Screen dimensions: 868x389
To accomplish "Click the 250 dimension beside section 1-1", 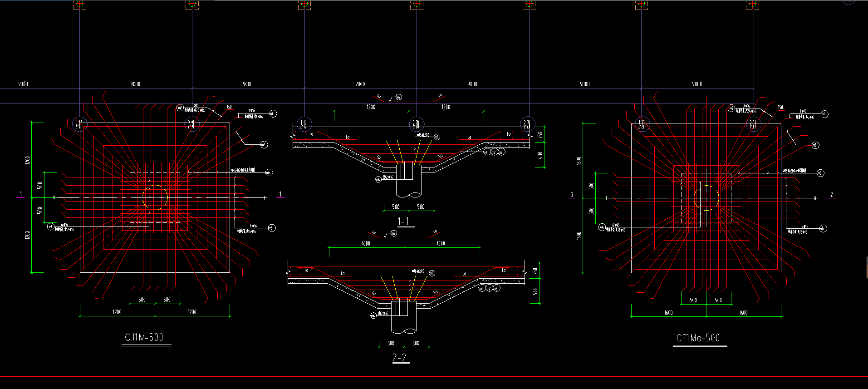I will coord(540,135).
